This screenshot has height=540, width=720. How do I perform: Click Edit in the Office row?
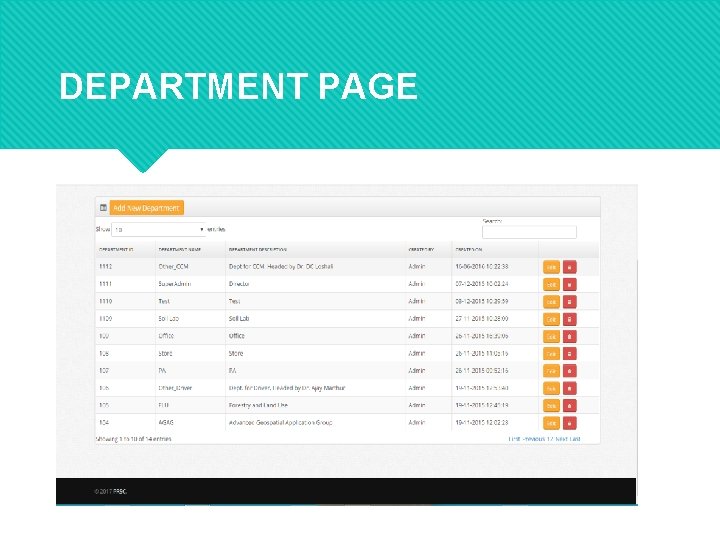(x=551, y=336)
